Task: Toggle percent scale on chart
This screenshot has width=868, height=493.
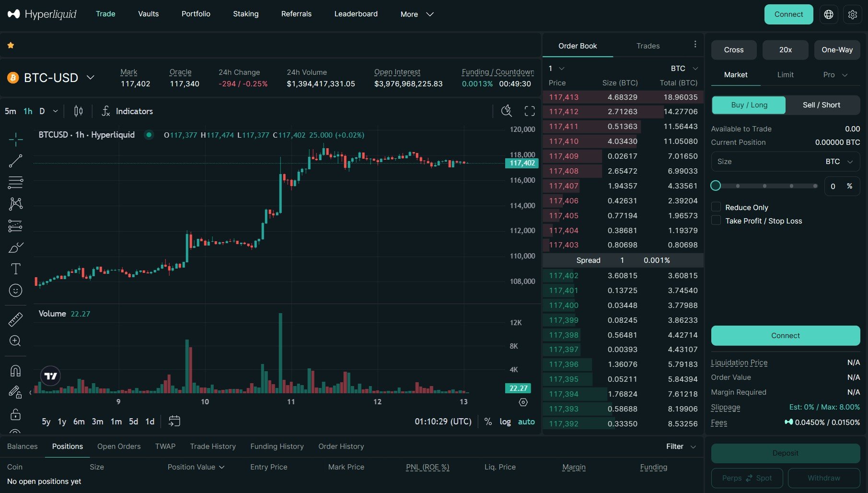Action: 488,422
